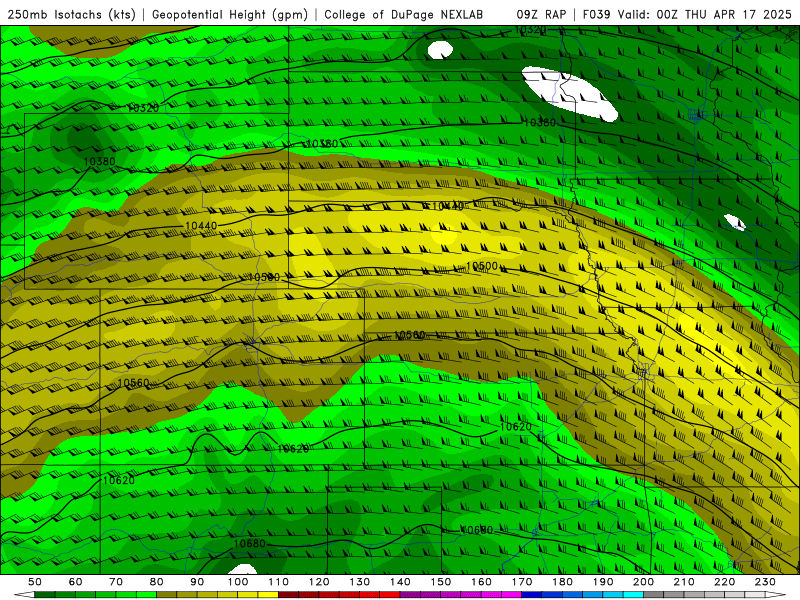Viewport: 800px width, 600px height.
Task: Click the 10380 contour label beside the large white oval
Action: click(x=539, y=122)
